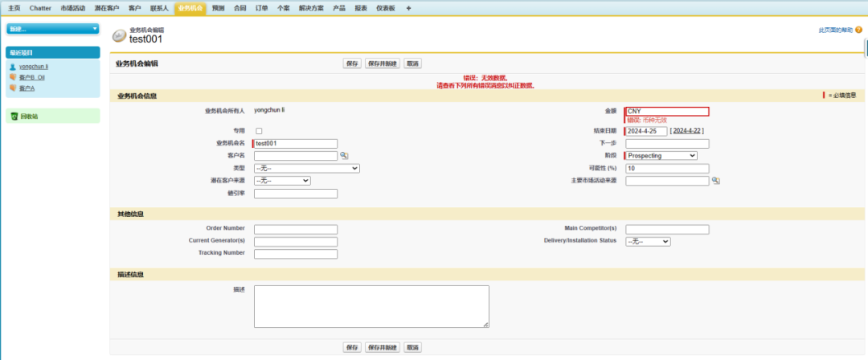
Task: Open the yongchun li recent item link
Action: coord(34,67)
